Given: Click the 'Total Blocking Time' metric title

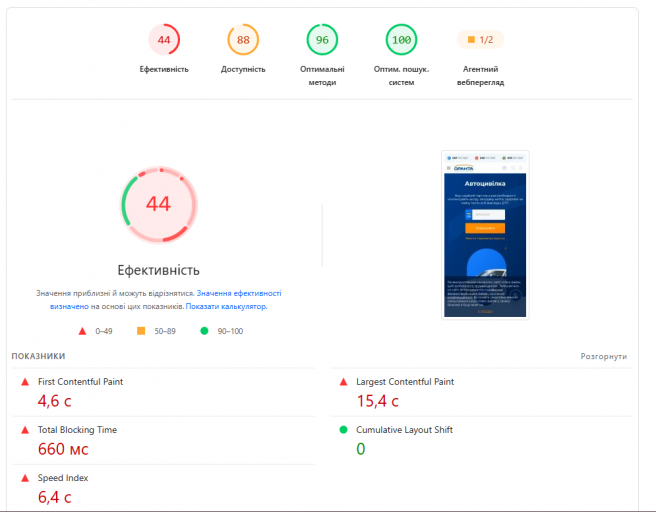Looking at the screenshot, I should click(77, 430).
